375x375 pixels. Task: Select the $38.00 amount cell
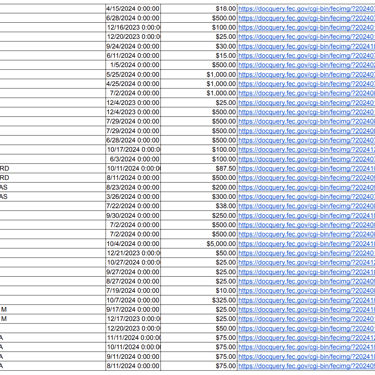pos(199,206)
